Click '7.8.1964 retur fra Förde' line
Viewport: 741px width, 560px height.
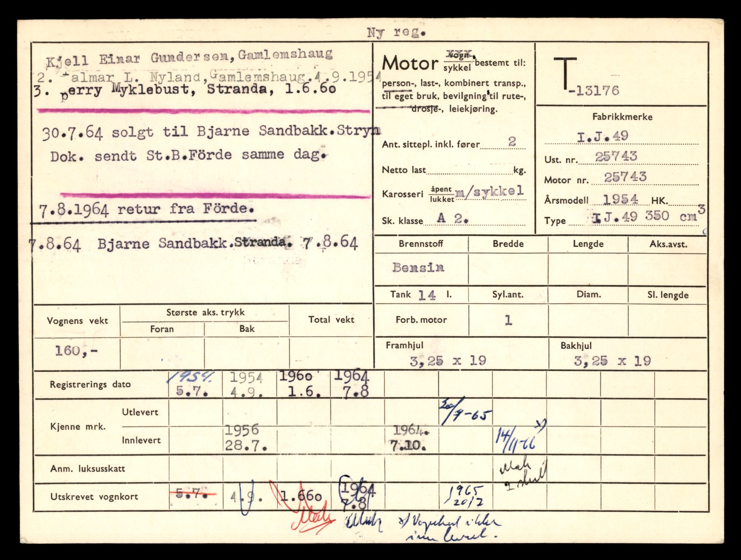(146, 210)
